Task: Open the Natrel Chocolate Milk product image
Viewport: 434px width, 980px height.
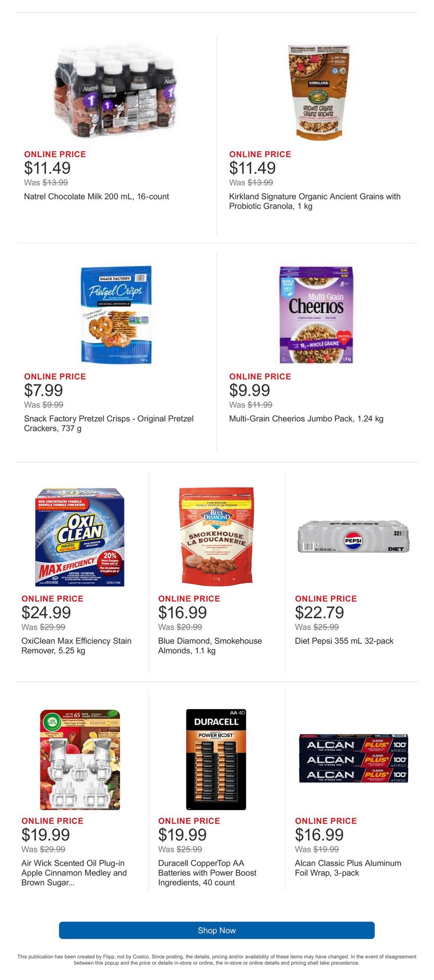Action: [116, 91]
